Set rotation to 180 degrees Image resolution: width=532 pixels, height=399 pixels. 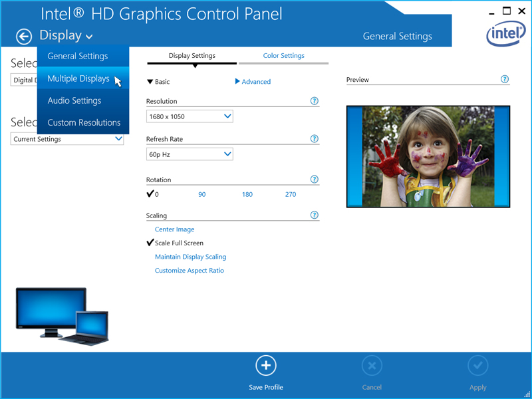tap(247, 194)
